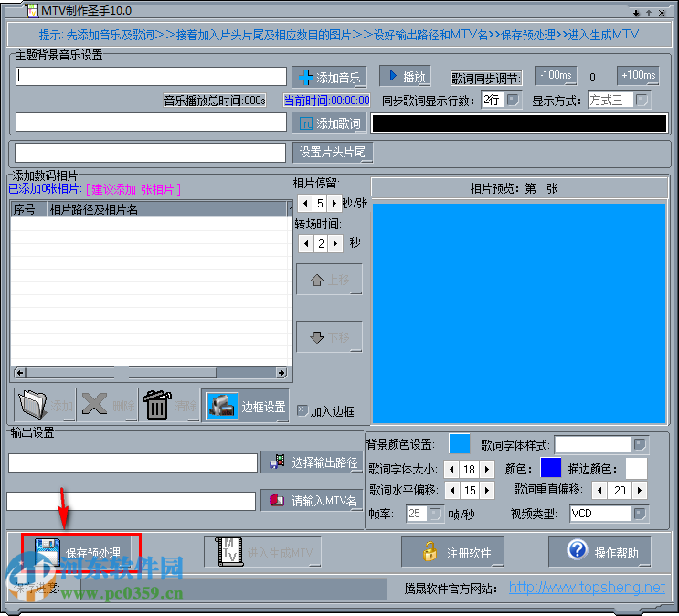Increase photo stay duration with right arrow
Viewport: 679px width, 616px height.
pos(334,203)
